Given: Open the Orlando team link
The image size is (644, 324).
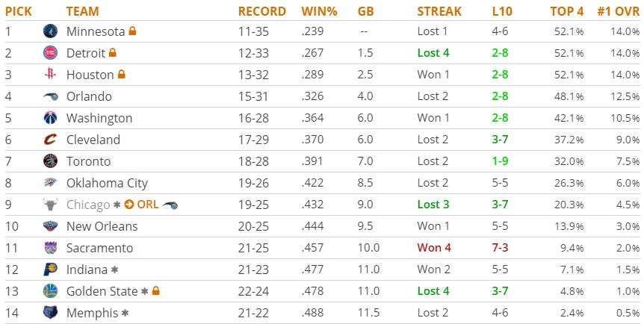Looking at the screenshot, I should pos(89,96).
